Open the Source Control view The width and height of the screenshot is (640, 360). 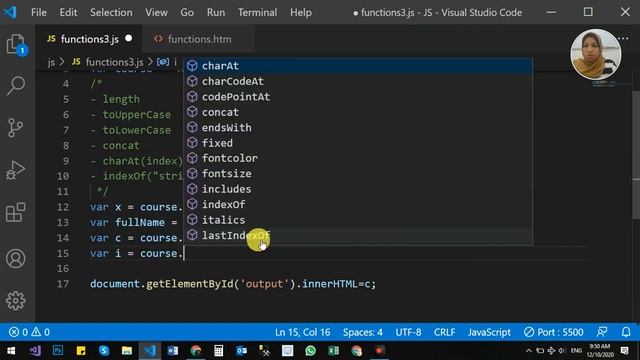(x=16, y=128)
